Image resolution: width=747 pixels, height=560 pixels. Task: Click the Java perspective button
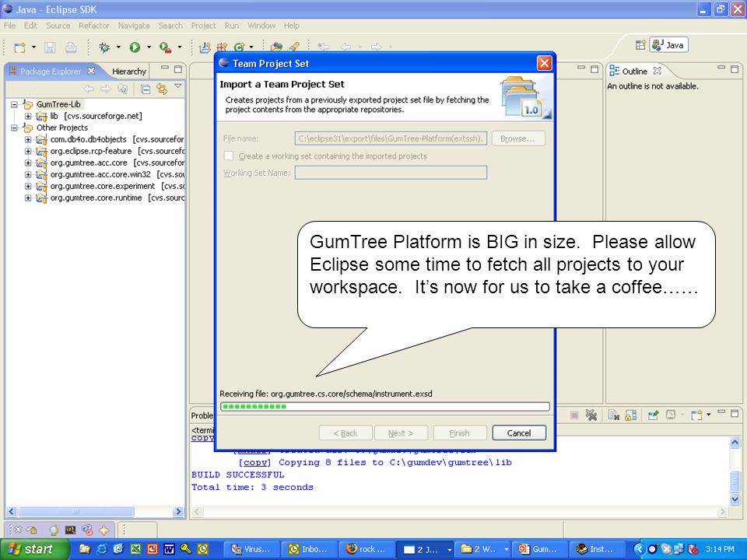[669, 45]
